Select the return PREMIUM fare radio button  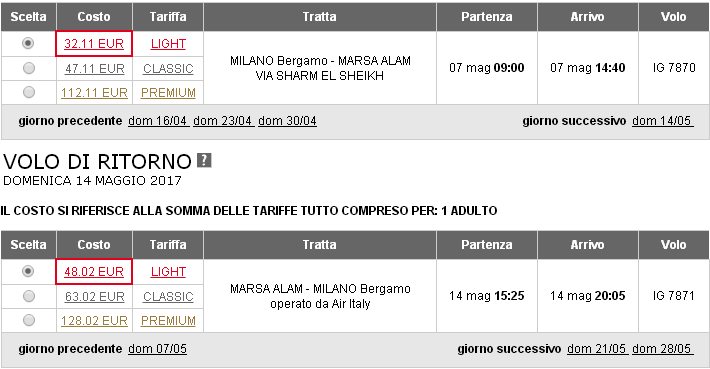tap(29, 321)
